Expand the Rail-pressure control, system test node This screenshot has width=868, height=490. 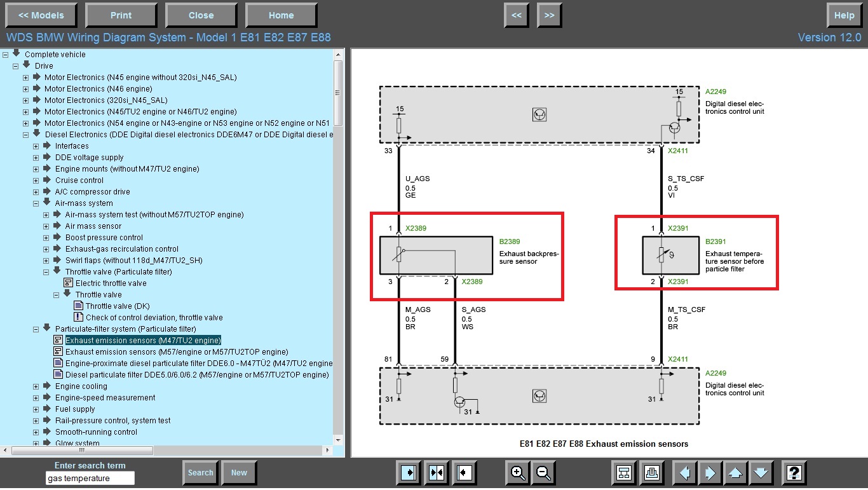click(36, 421)
